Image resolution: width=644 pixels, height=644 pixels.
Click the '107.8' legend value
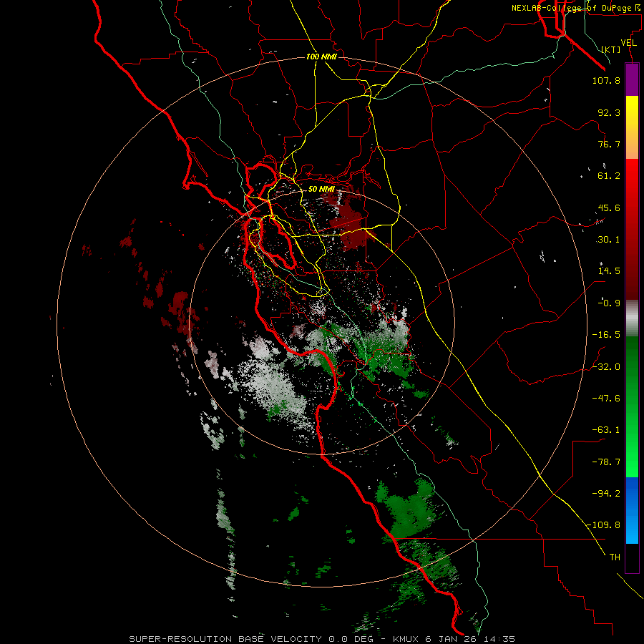click(x=606, y=80)
